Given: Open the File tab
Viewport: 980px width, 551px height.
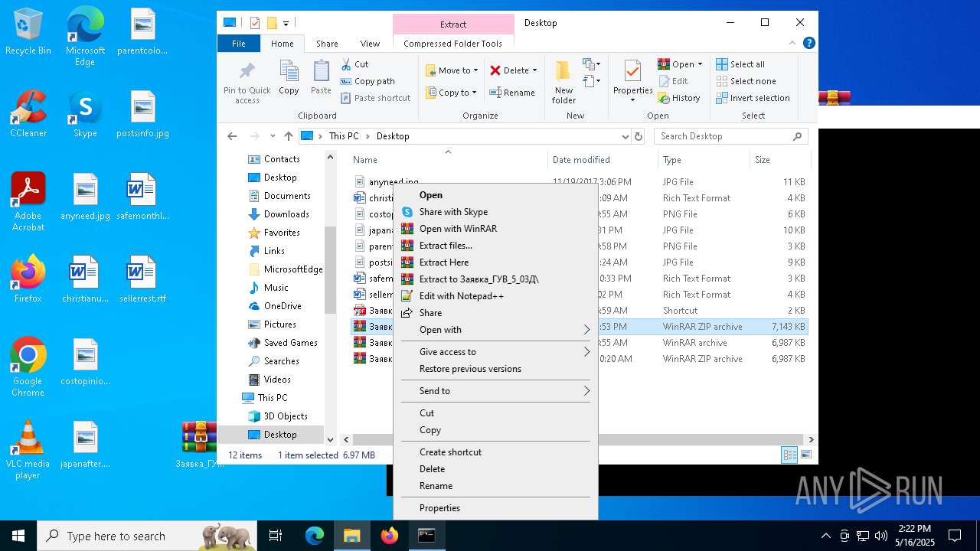Looking at the screenshot, I should point(239,44).
